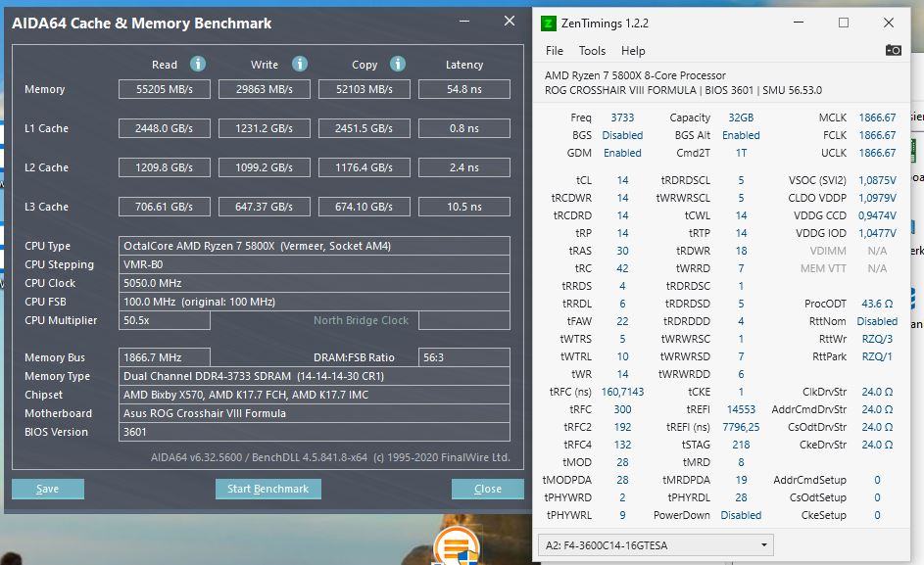Click the tRAS value 30

click(622, 251)
